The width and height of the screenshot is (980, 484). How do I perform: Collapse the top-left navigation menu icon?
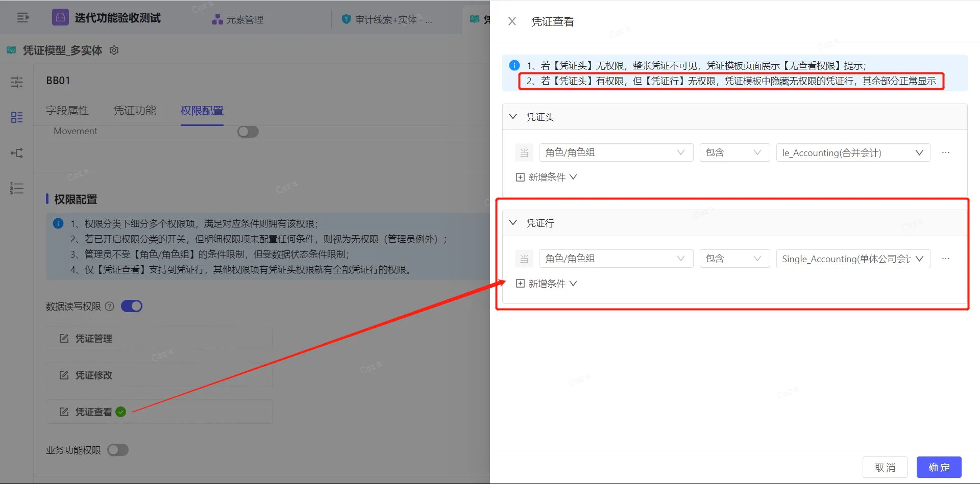[x=23, y=18]
